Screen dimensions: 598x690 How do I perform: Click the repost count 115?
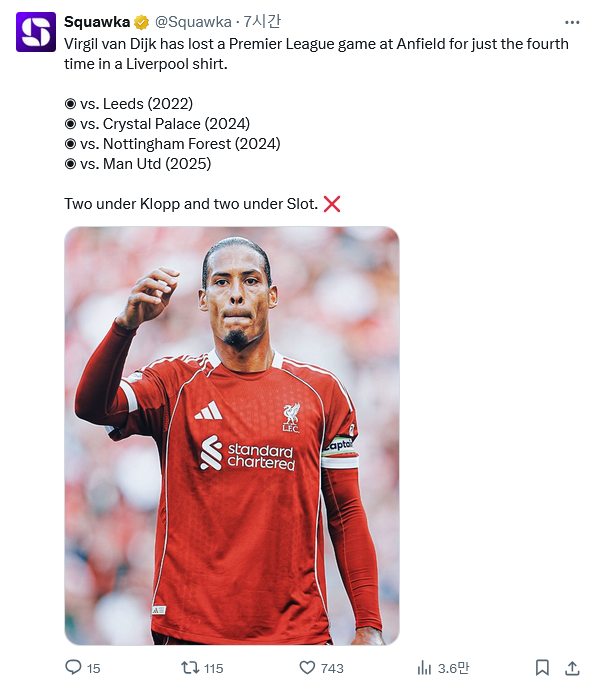pyautogui.click(x=213, y=668)
